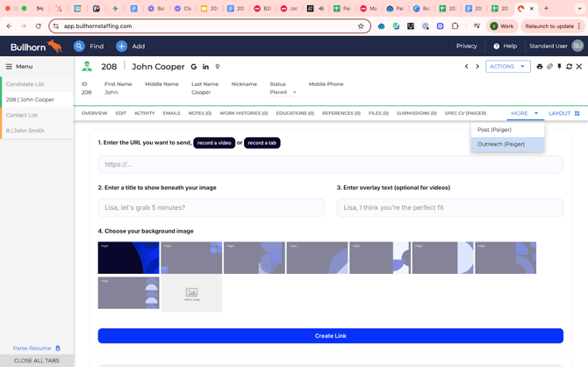Click the Add plus icon
Viewport: 588px width, 367px height.
pos(121,47)
